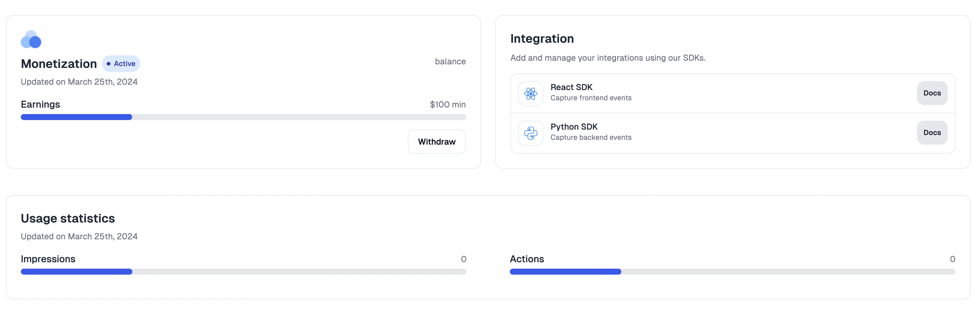Click the Earnings progress bar
980x312 pixels.
243,117
